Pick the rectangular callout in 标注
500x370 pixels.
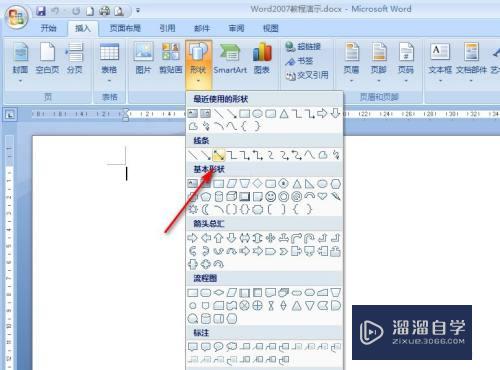pyautogui.click(x=193, y=347)
